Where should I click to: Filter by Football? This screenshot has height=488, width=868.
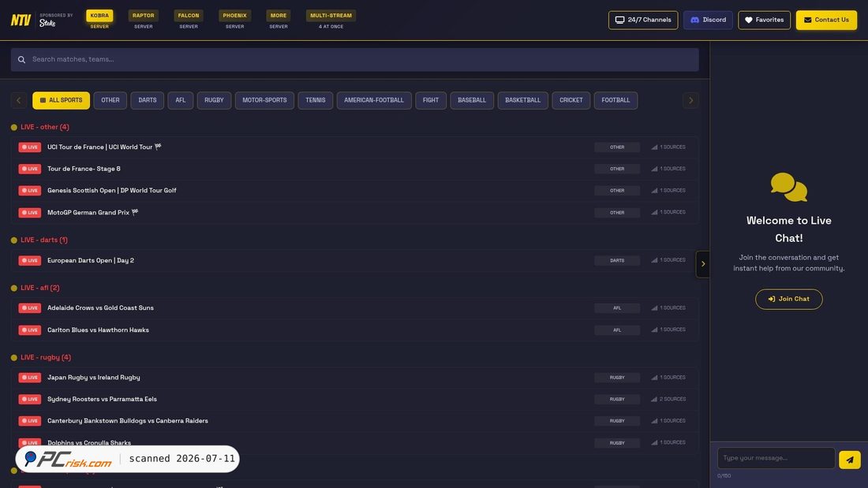[x=615, y=100]
